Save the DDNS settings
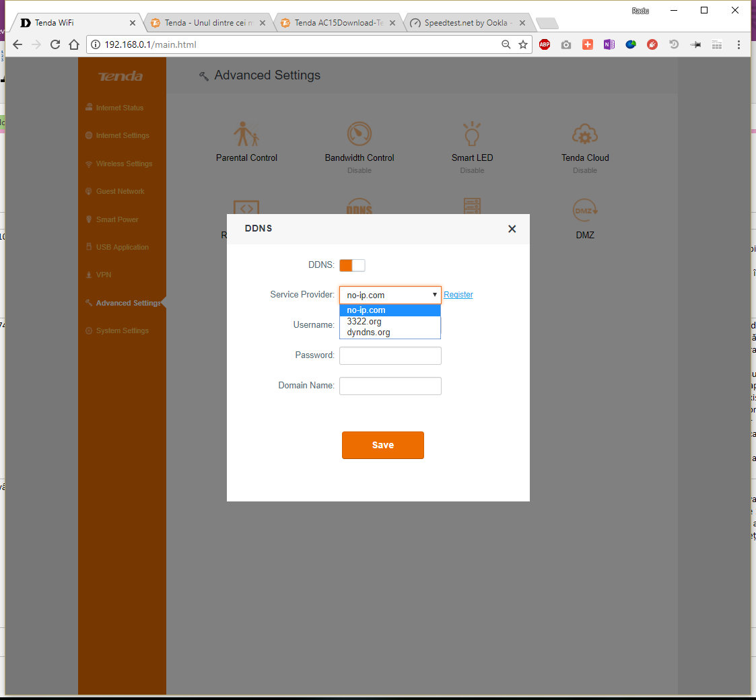Screen dimensions: 756x700 [x=383, y=445]
